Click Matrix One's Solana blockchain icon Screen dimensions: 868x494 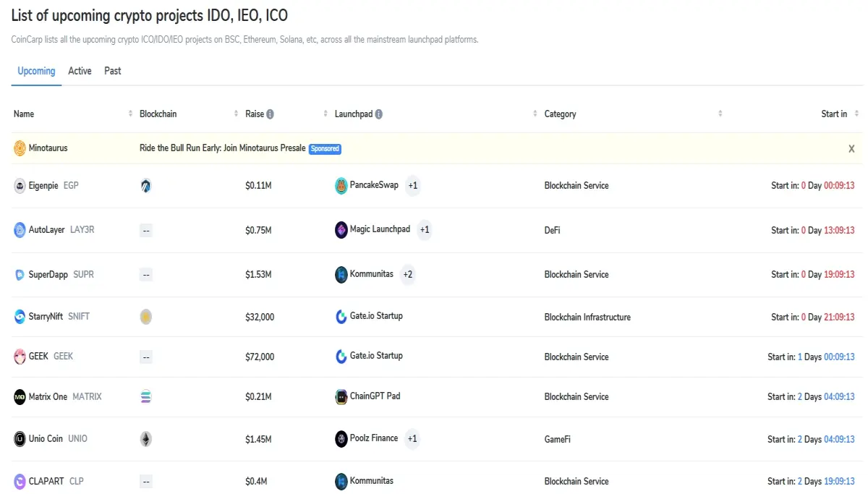pyautogui.click(x=146, y=397)
